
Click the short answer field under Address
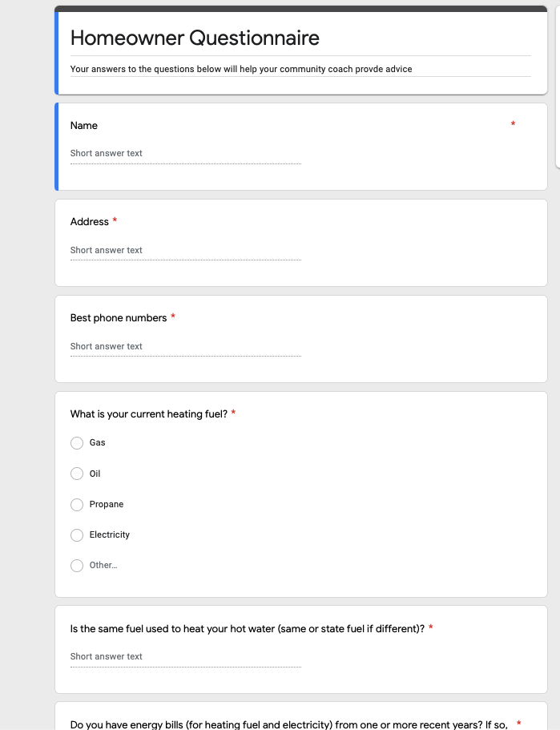point(186,251)
